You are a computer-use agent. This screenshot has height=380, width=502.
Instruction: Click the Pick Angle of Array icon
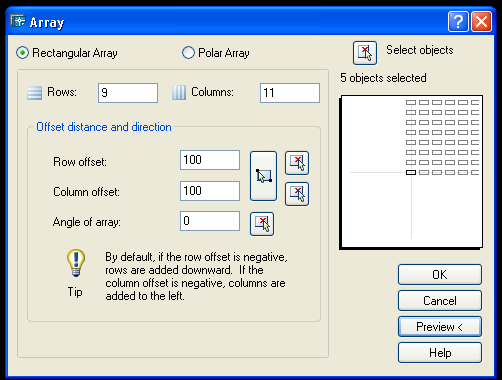pyautogui.click(x=262, y=224)
